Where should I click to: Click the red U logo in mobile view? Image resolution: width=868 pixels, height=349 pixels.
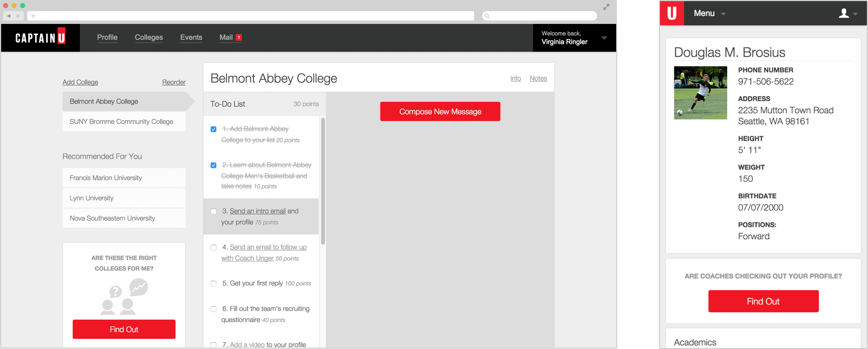[672, 13]
